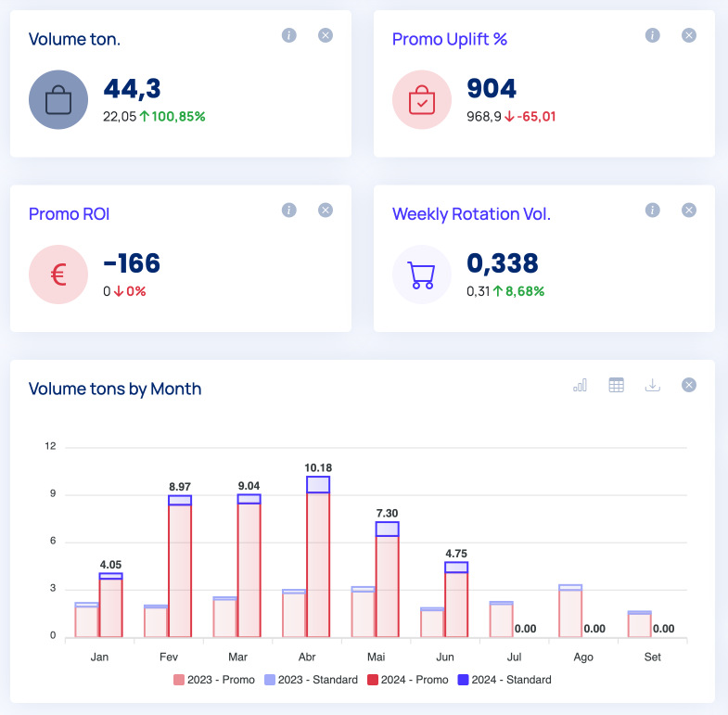Remove the Promo Uplift % widget
The width and height of the screenshot is (728, 715).
[689, 35]
